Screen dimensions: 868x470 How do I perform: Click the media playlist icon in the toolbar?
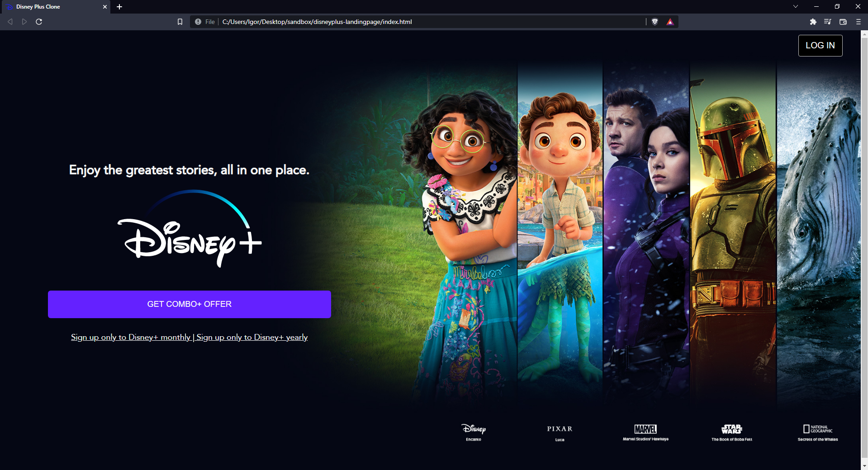point(828,21)
